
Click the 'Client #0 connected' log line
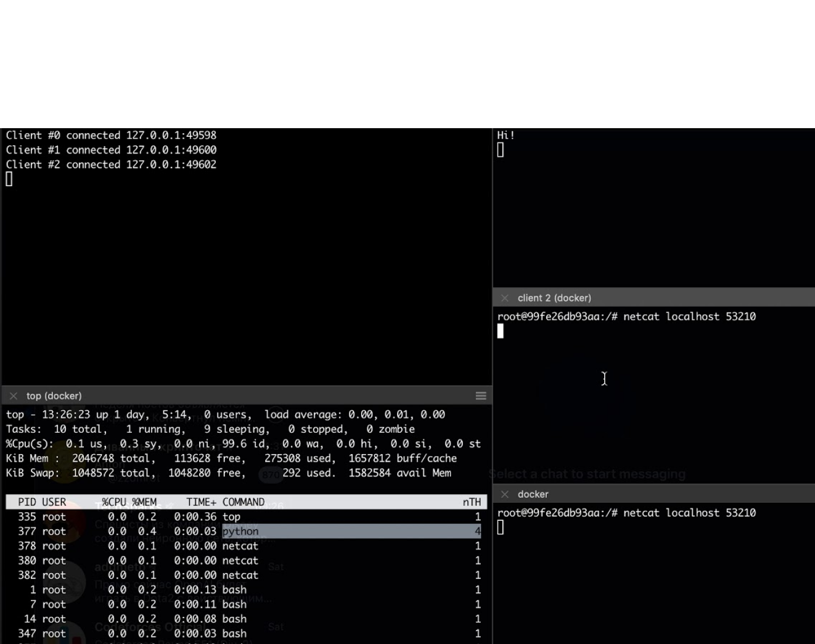111,136
